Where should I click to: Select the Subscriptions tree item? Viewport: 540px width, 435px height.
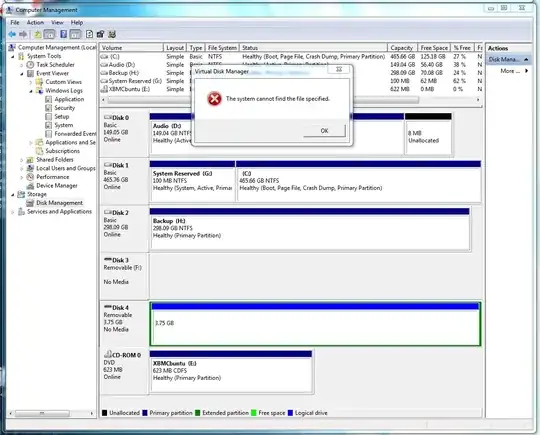pyautogui.click(x=62, y=151)
